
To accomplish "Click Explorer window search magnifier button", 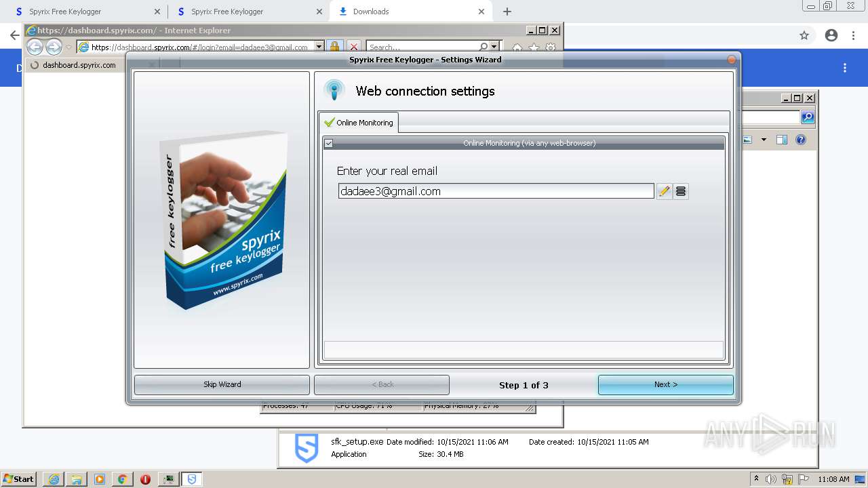I will pyautogui.click(x=808, y=117).
